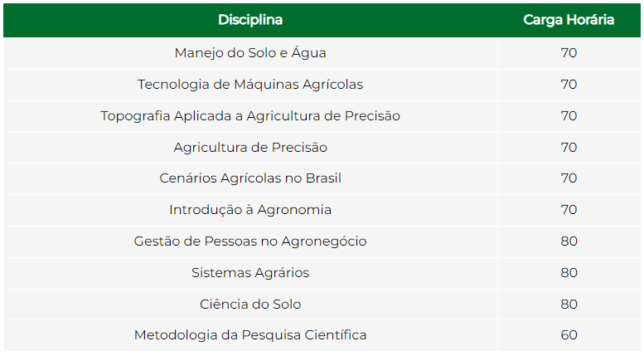Click Tecnologia de Máquinas Agrícolas discipline
644x356 pixels.
250,85
